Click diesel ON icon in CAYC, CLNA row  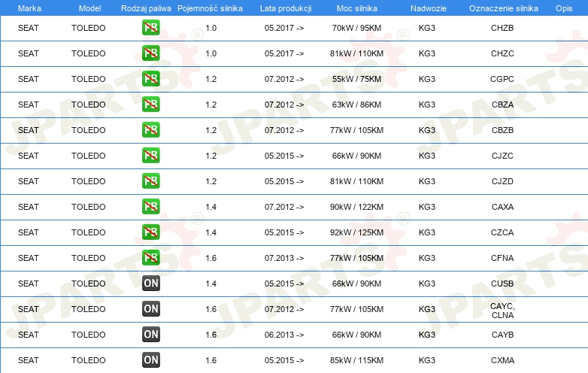pos(150,309)
